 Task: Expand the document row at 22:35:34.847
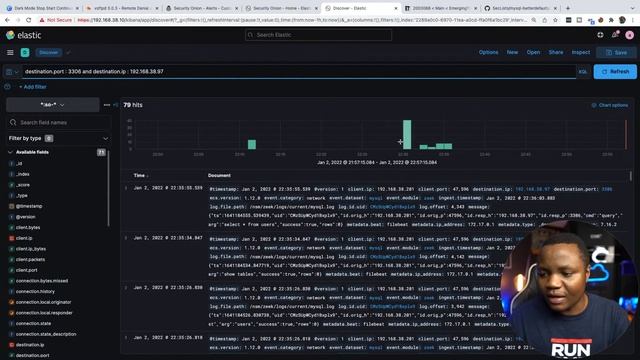tap(126, 238)
